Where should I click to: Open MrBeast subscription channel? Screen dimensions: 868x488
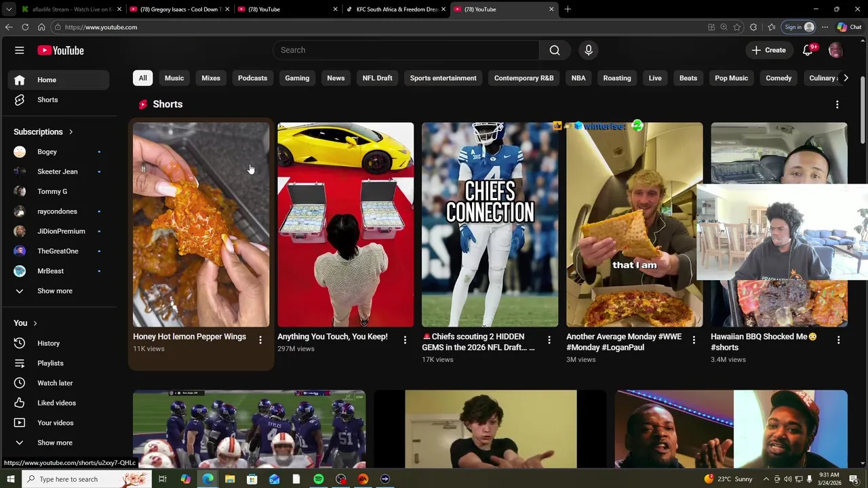(59, 271)
